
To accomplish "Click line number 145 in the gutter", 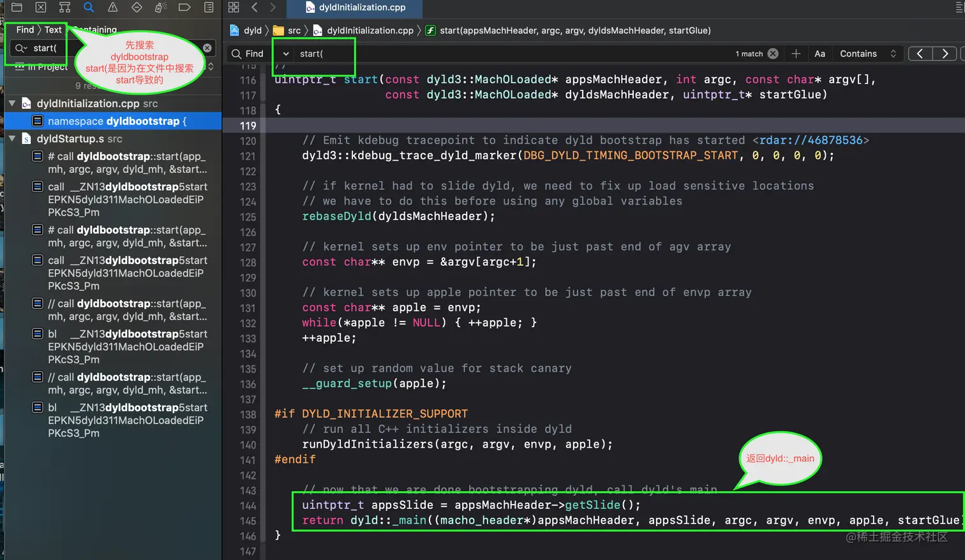I will click(x=248, y=521).
